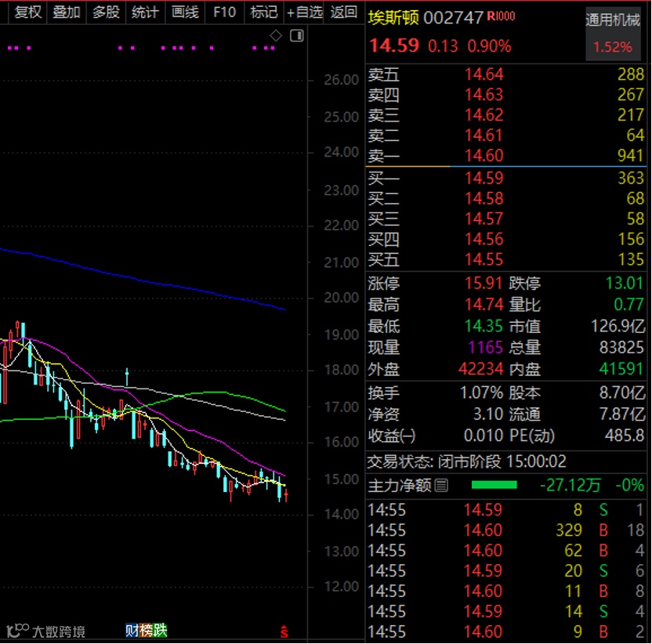Click stock code 002747
The height and width of the screenshot is (644, 652).
(453, 18)
